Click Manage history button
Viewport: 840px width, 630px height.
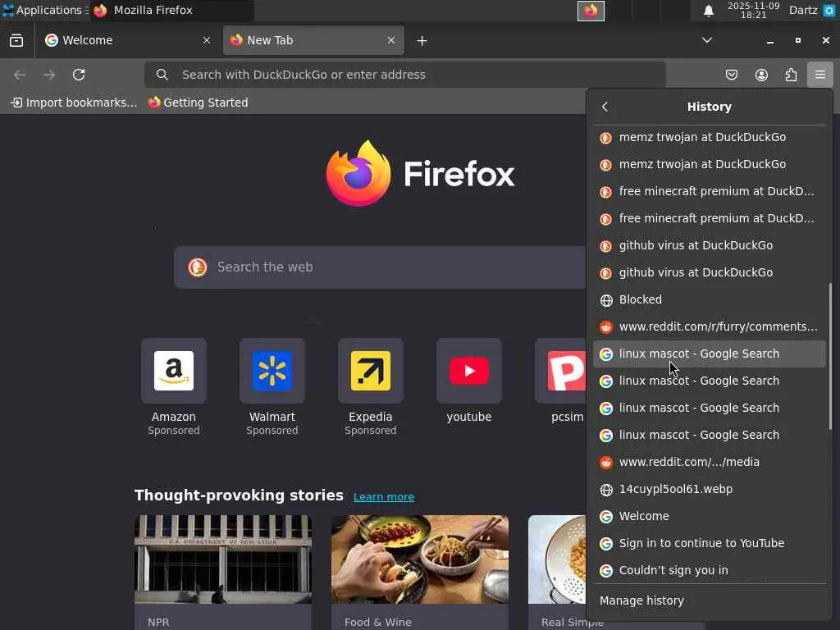(710, 600)
